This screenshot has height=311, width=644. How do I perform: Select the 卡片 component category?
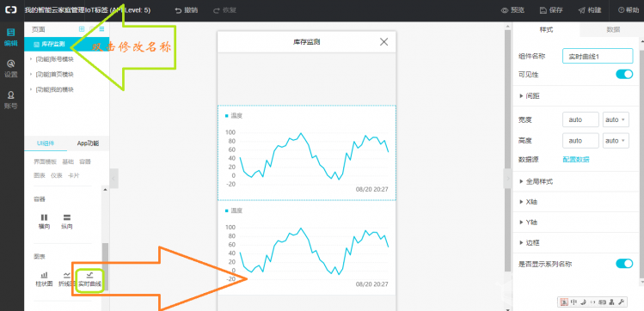point(74,175)
